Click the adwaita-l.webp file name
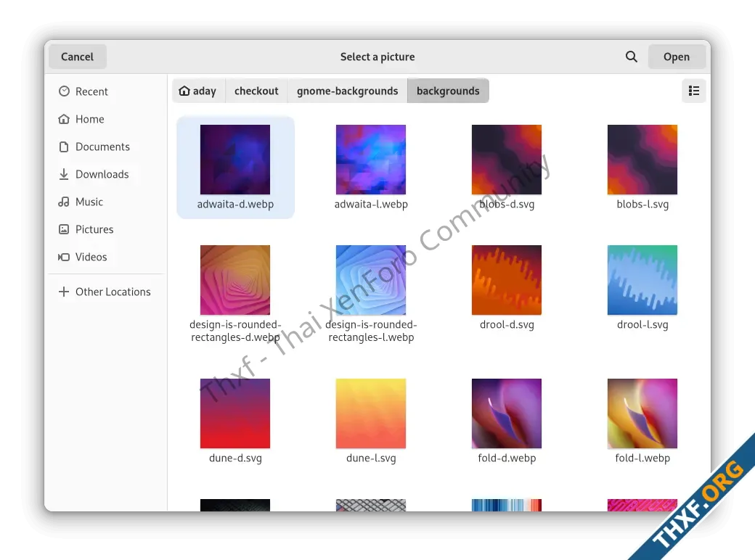 [371, 204]
